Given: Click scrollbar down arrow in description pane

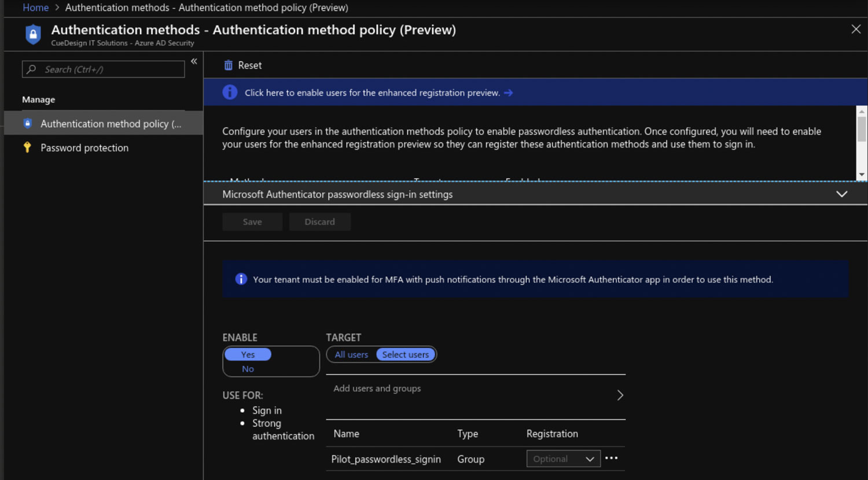Looking at the screenshot, I should tap(862, 174).
